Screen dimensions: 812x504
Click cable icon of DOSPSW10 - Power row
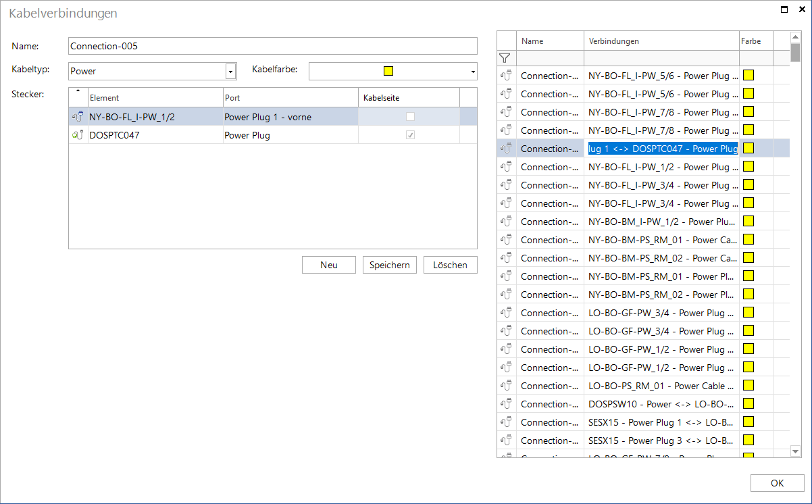[x=506, y=404]
